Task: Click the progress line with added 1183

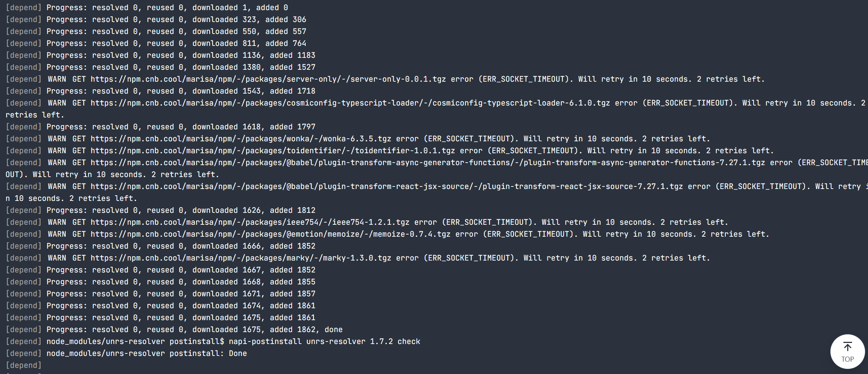Action: [181, 55]
